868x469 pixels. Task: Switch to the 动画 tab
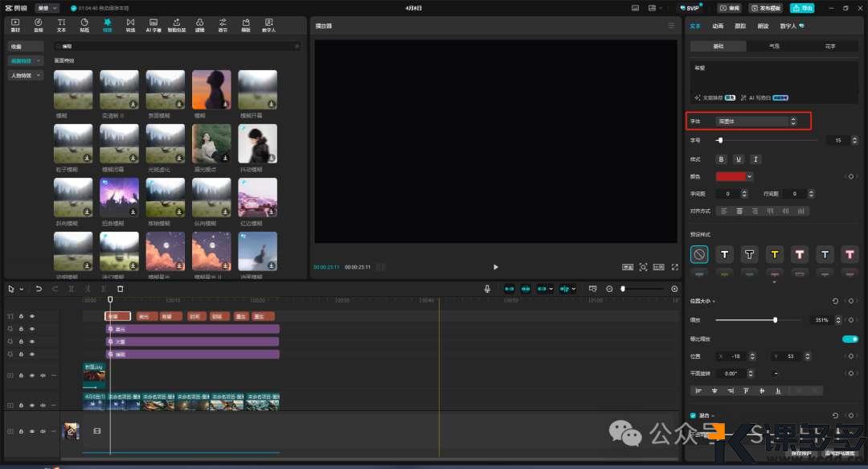click(x=718, y=26)
